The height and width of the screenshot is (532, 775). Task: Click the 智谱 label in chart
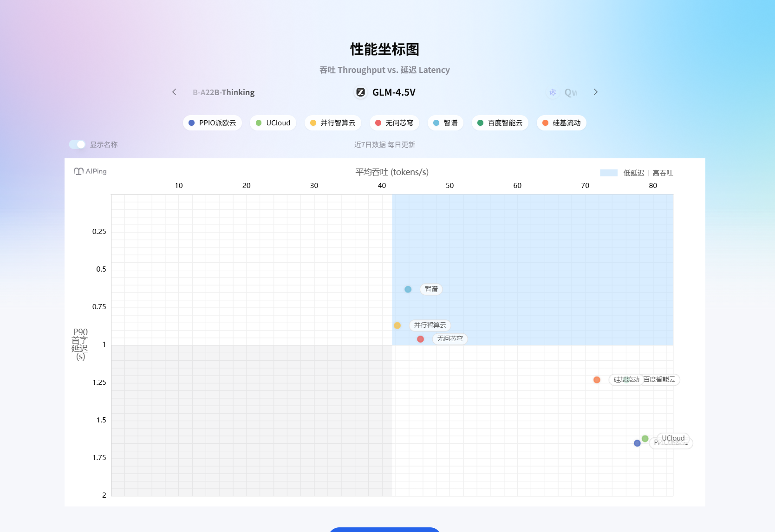click(x=431, y=289)
